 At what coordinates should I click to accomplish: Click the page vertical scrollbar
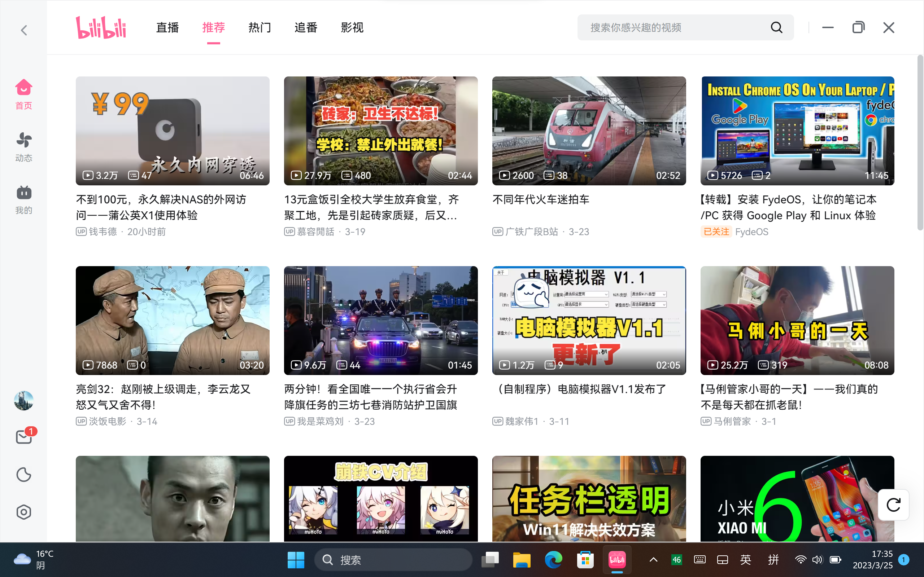[920, 143]
